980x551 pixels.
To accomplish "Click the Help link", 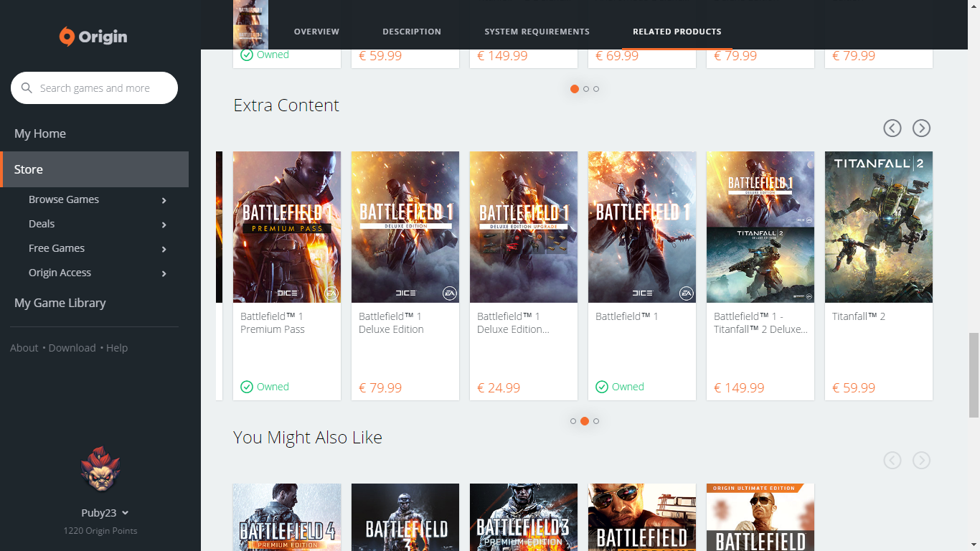I will click(x=117, y=348).
